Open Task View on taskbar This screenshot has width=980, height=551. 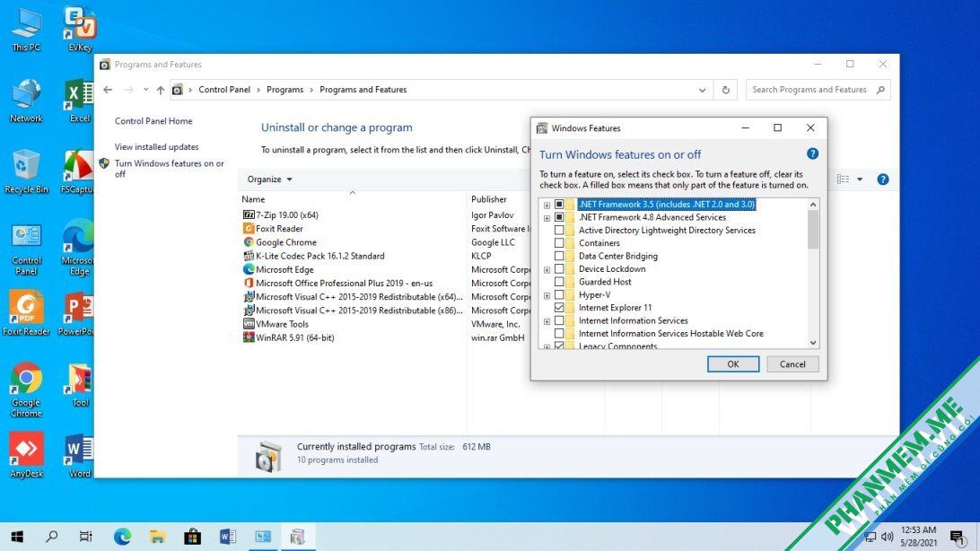click(x=85, y=537)
